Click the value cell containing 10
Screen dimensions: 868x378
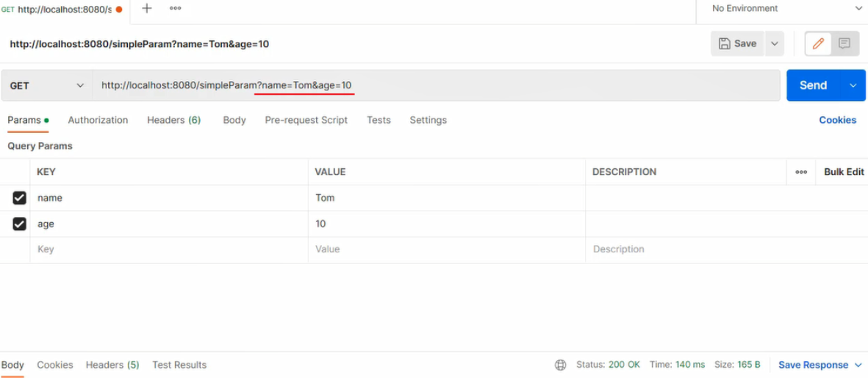pyautogui.click(x=447, y=224)
